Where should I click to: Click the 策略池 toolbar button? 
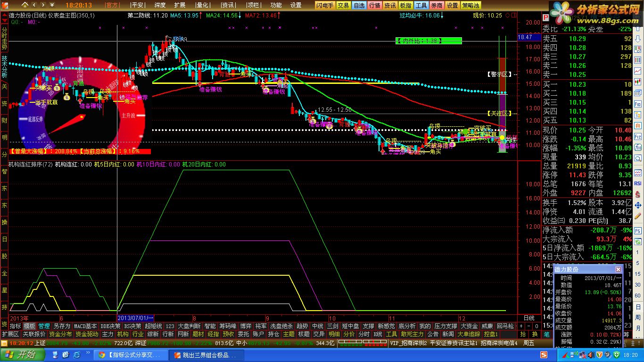pyautogui.click(x=471, y=5)
